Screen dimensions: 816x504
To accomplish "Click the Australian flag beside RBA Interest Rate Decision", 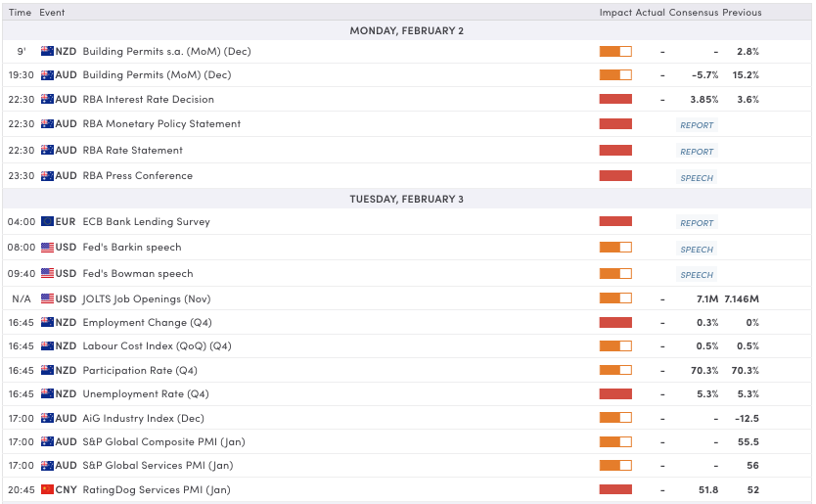I will 47,99.
